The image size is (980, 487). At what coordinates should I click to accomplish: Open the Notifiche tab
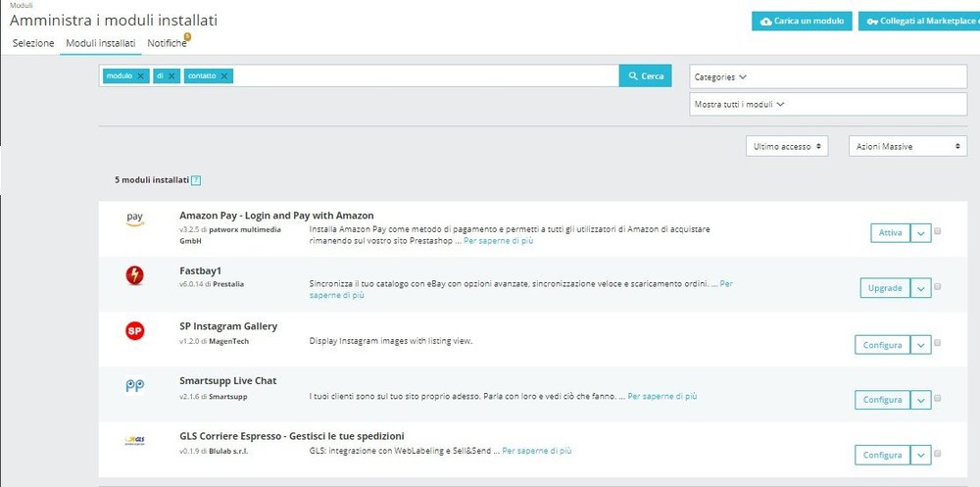coord(167,43)
